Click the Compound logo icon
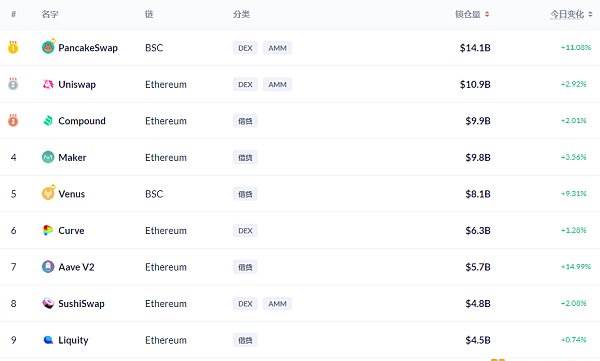This screenshot has width=600, height=361. click(48, 121)
